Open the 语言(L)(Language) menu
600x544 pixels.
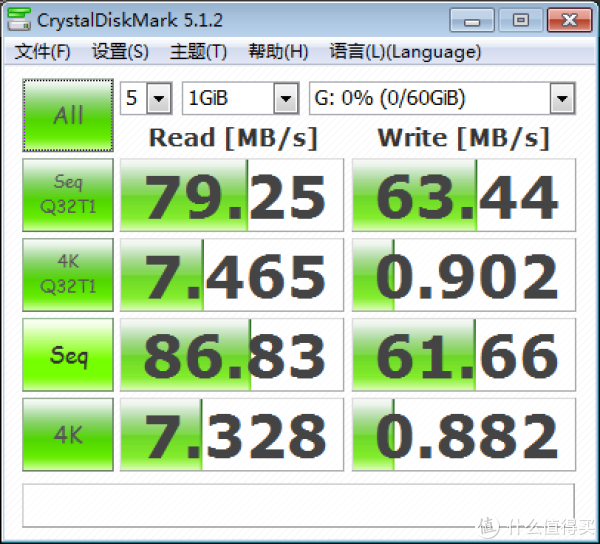pyautogui.click(x=405, y=51)
